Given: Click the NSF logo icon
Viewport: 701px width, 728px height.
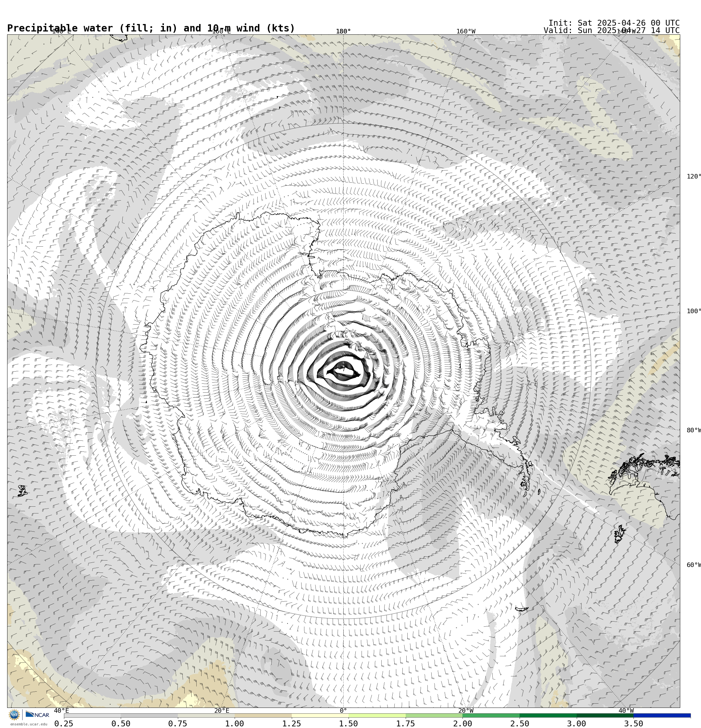Looking at the screenshot, I should [14, 714].
